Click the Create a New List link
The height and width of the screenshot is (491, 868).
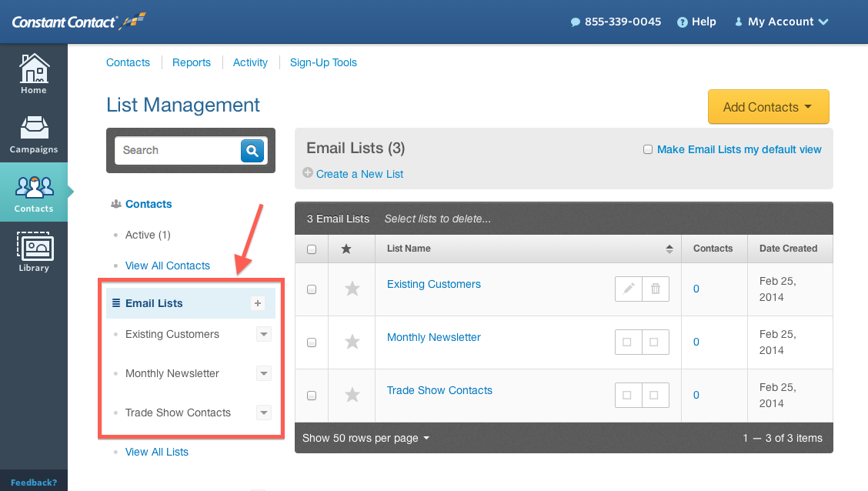click(x=360, y=174)
